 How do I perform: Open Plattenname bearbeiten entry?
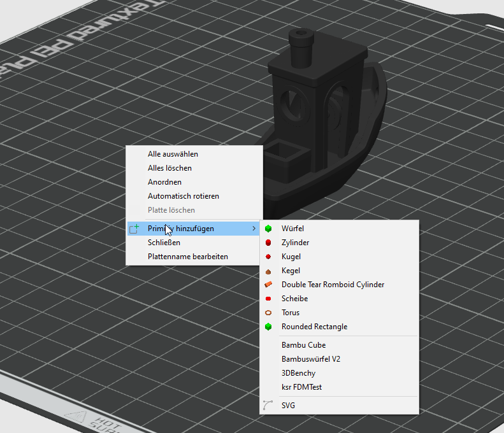point(187,257)
